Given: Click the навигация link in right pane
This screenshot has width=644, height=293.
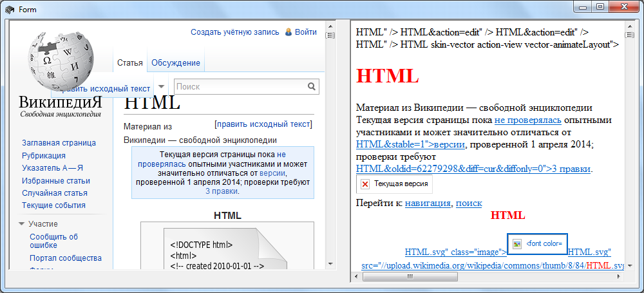Looking at the screenshot, I should click(x=428, y=203).
